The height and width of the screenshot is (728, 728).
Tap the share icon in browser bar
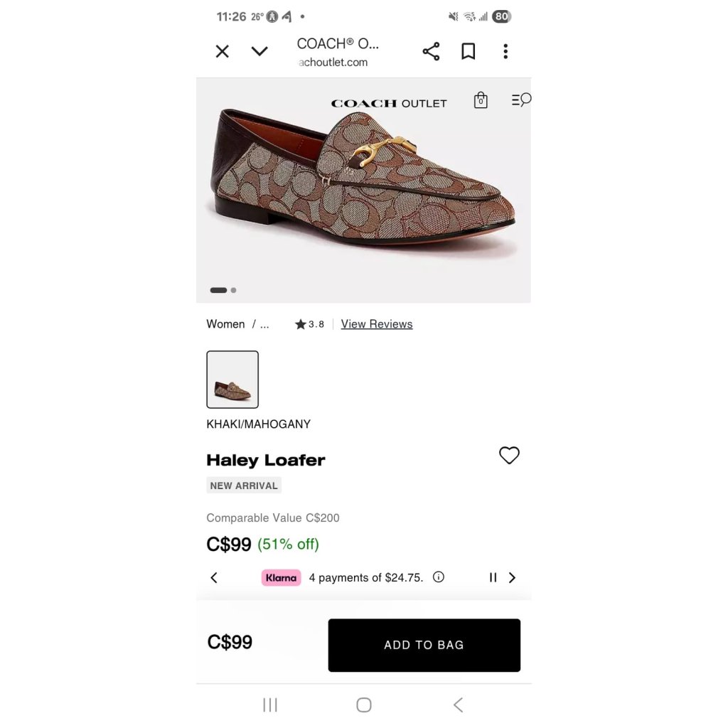431,51
